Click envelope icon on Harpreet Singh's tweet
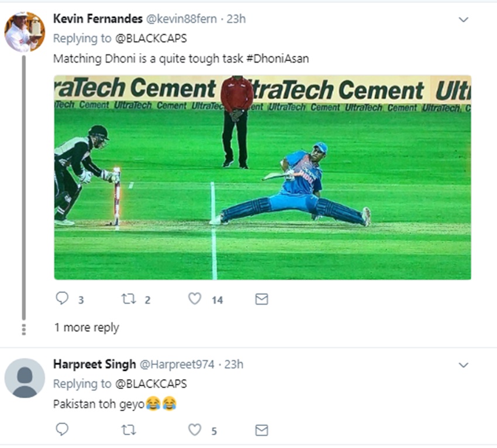 click(x=262, y=430)
